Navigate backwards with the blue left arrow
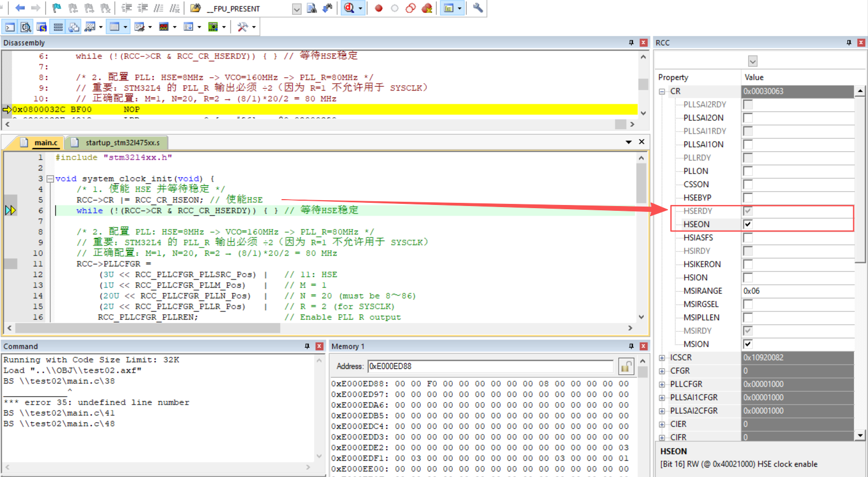Image resolution: width=868 pixels, height=477 pixels. pyautogui.click(x=20, y=8)
